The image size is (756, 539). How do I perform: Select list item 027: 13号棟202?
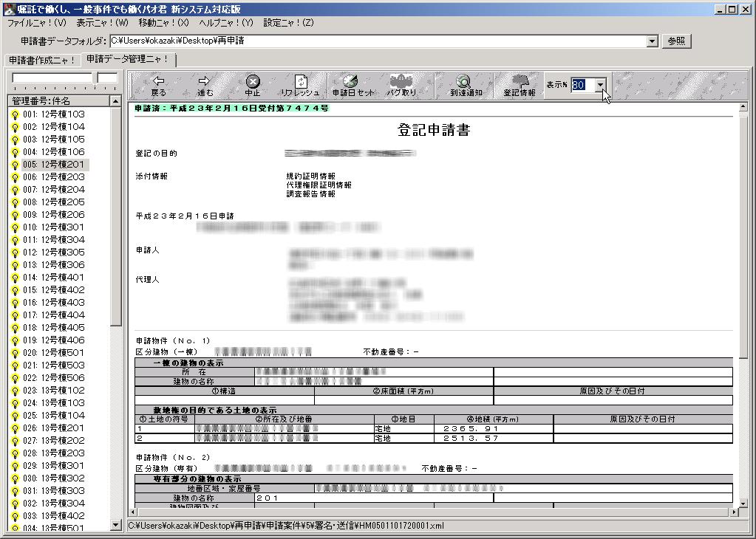(53, 441)
